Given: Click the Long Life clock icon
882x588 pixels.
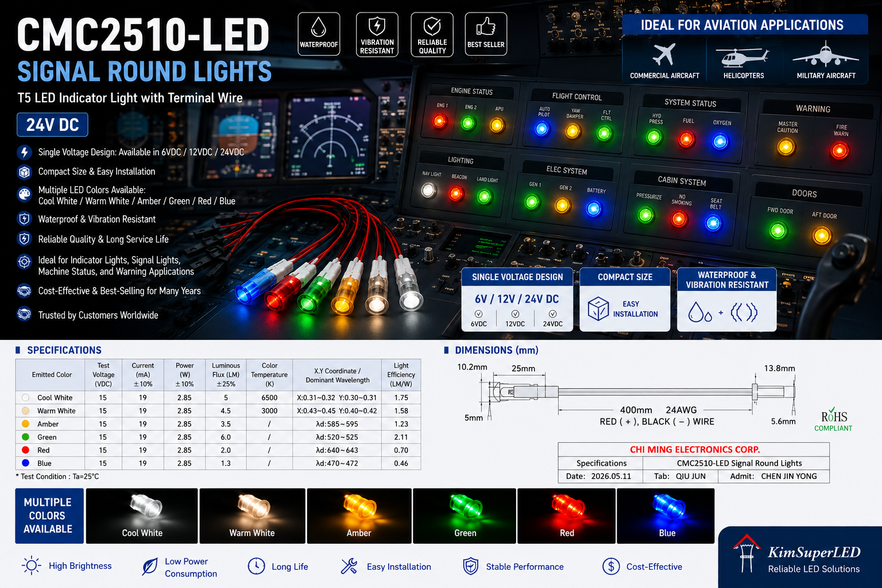Looking at the screenshot, I should pos(256,566).
